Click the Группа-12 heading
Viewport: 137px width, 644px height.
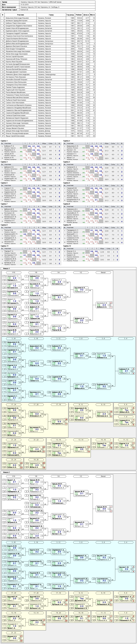tap(67, 246)
